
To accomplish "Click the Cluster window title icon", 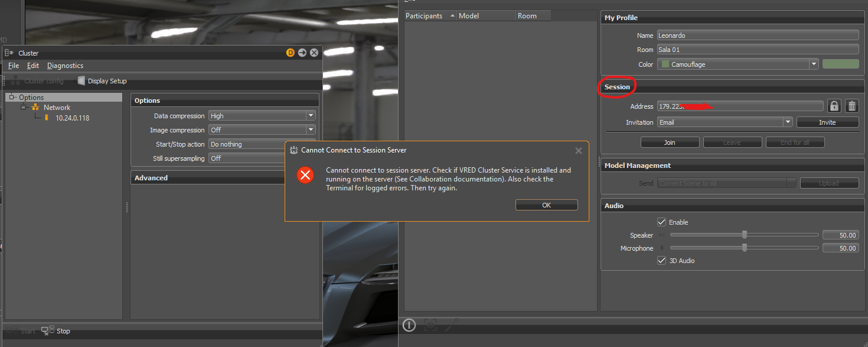I will click(x=9, y=53).
